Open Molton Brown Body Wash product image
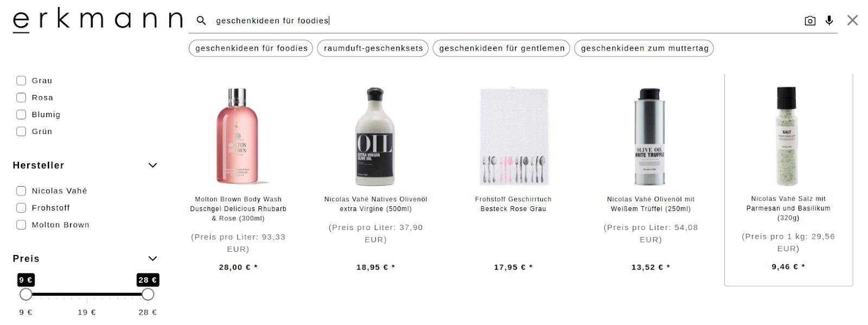Image resolution: width=868 pixels, height=325 pixels. pyautogui.click(x=238, y=136)
